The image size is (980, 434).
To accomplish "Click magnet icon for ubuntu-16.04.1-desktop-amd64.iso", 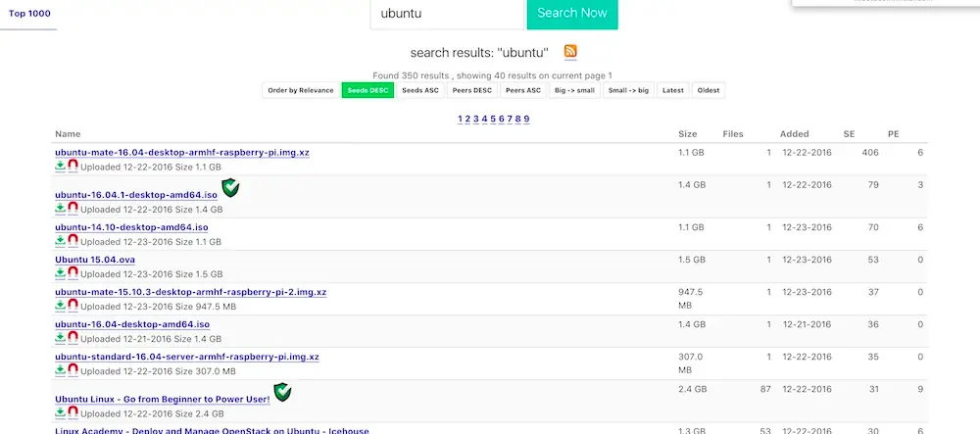I will [x=73, y=208].
